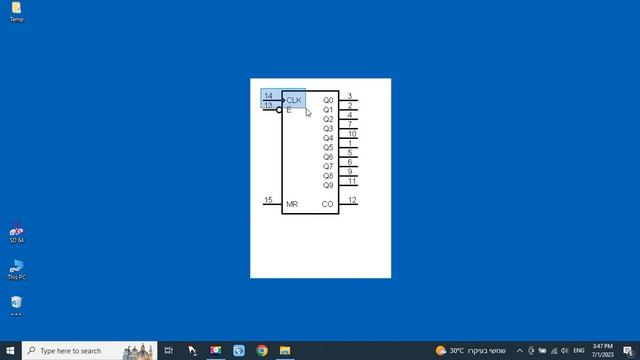Open the colorful camera app in taskbar

[x=216, y=351]
